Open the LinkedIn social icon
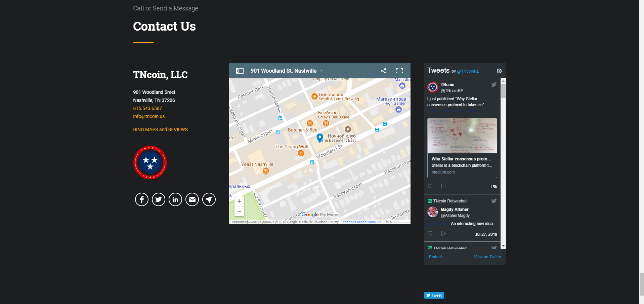 point(175,199)
